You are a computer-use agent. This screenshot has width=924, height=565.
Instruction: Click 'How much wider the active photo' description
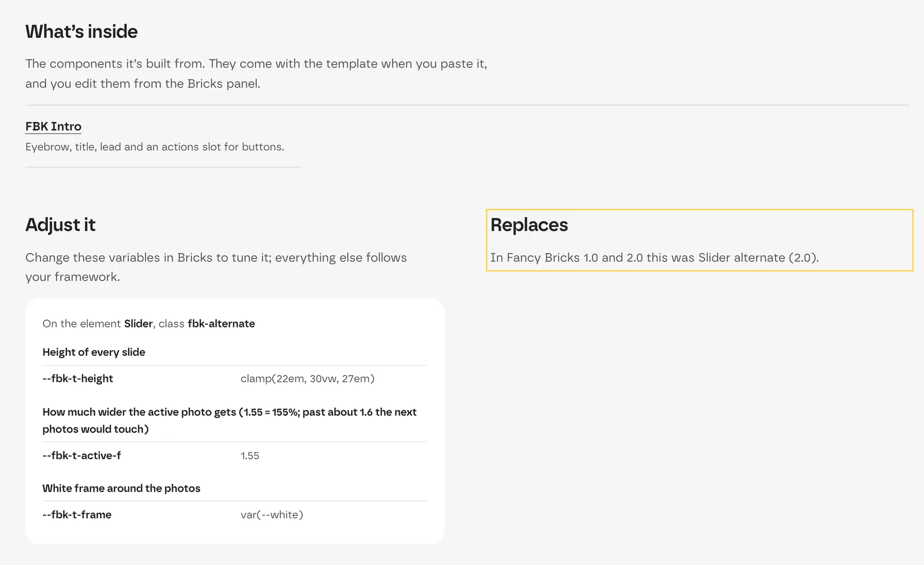pyautogui.click(x=229, y=420)
